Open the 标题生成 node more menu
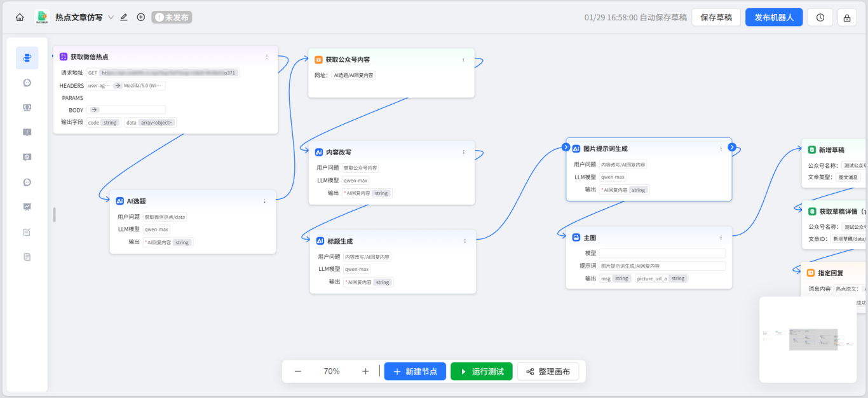Image resolution: width=868 pixels, height=398 pixels. pyautogui.click(x=465, y=241)
